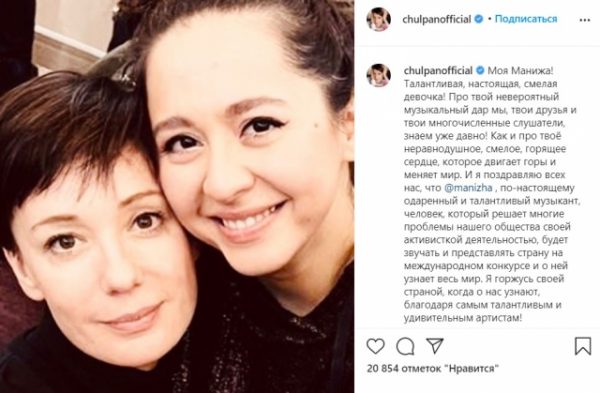Open chulpanofficial username in the header

(x=437, y=19)
